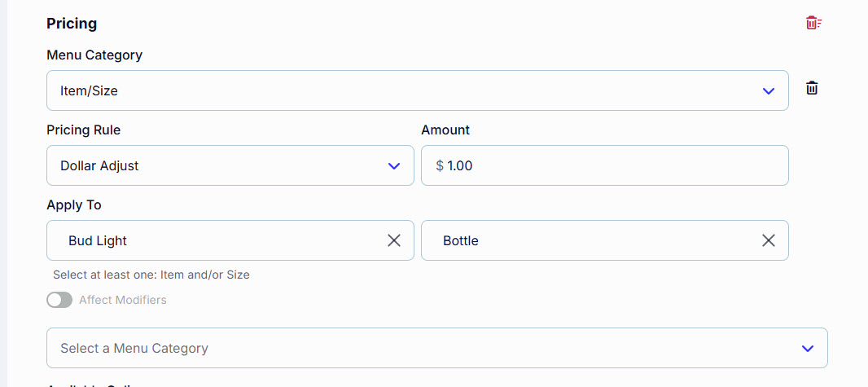Delete the Item/Size menu category row
Image resolution: width=868 pixels, height=387 pixels.
tap(812, 88)
